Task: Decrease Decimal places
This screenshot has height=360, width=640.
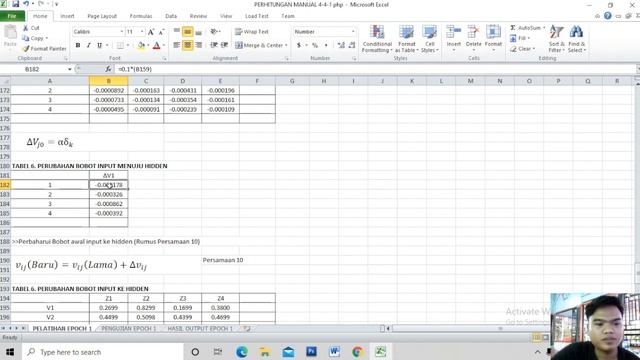Action: (x=352, y=45)
